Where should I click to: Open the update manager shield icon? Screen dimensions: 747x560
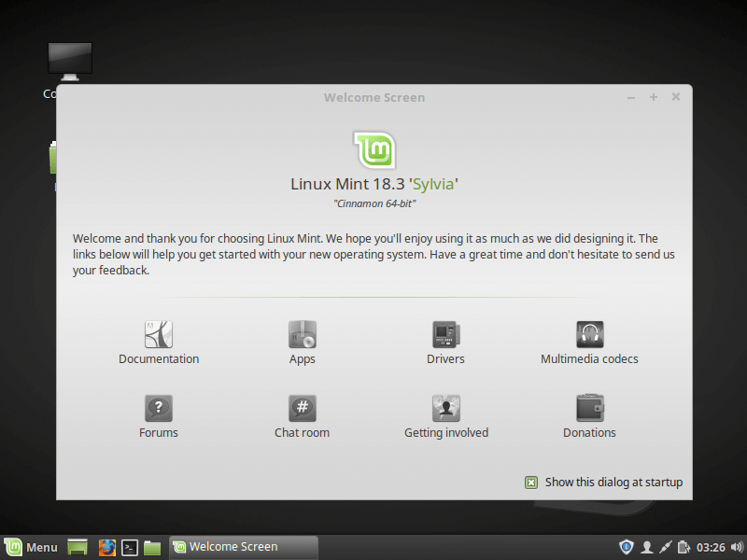(626, 547)
